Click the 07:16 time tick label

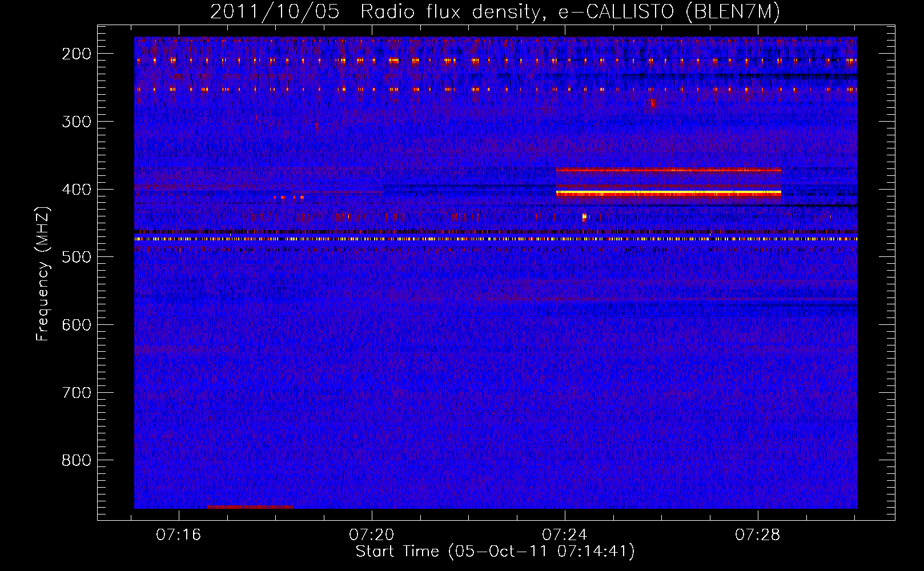179,535
